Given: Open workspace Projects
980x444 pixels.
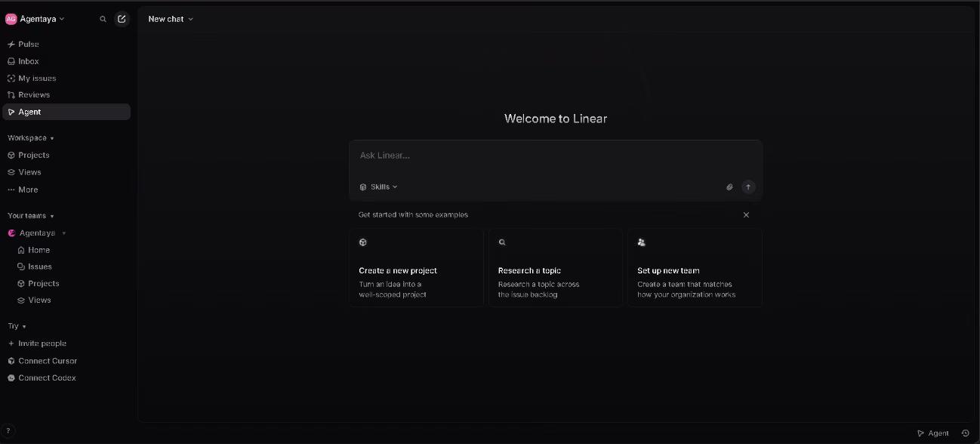Looking at the screenshot, I should [66, 155].
